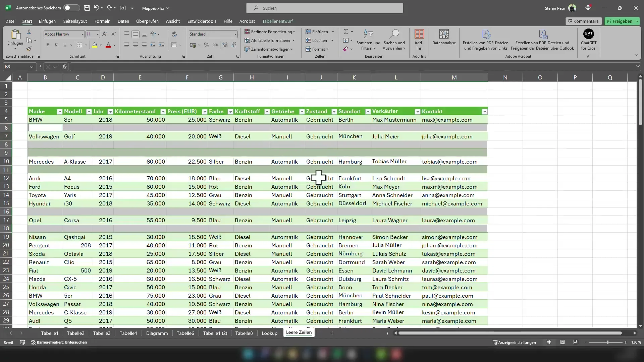Open the Lookup sheet tab
644x362 pixels.
tap(270, 333)
